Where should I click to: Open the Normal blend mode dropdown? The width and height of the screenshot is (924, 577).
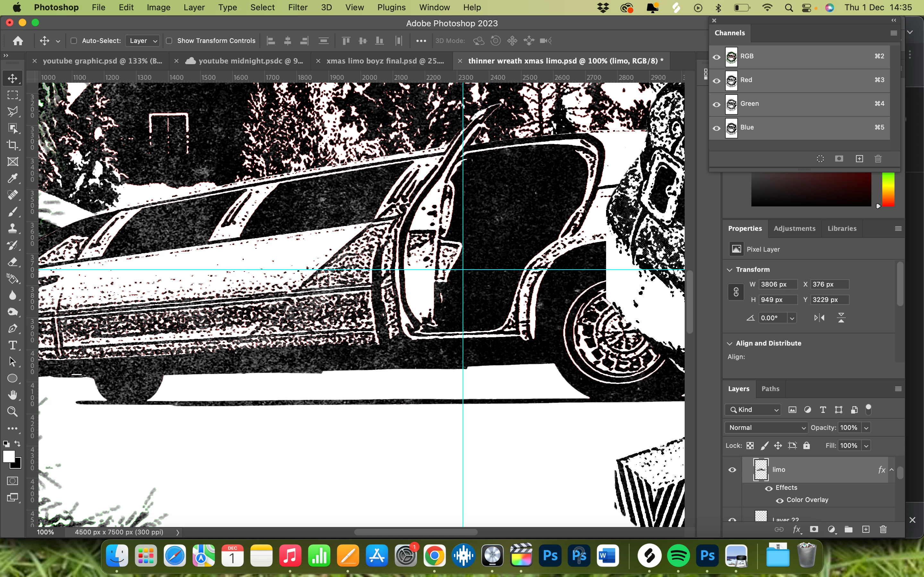coord(766,428)
